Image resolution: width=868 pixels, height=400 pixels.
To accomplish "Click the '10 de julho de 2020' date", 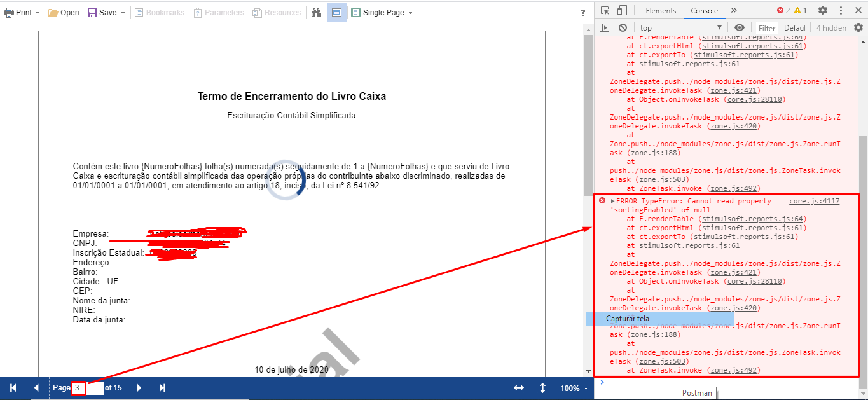I will 291,369.
